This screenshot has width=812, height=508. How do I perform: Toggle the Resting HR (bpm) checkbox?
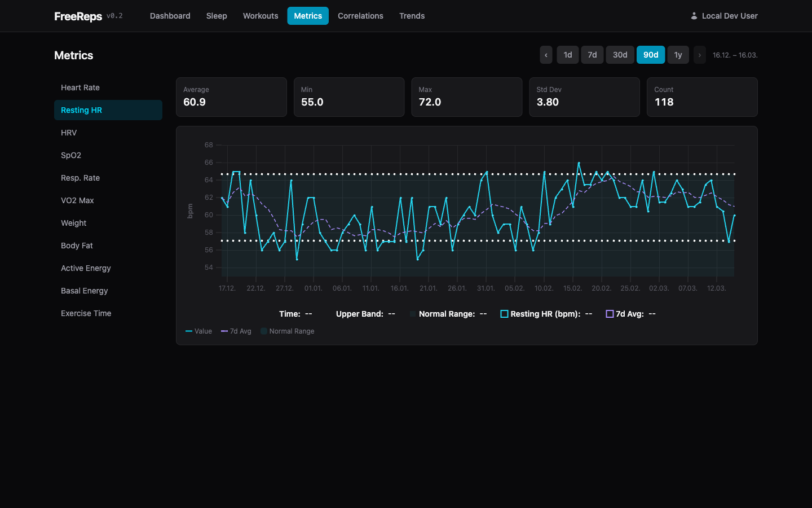click(x=504, y=313)
